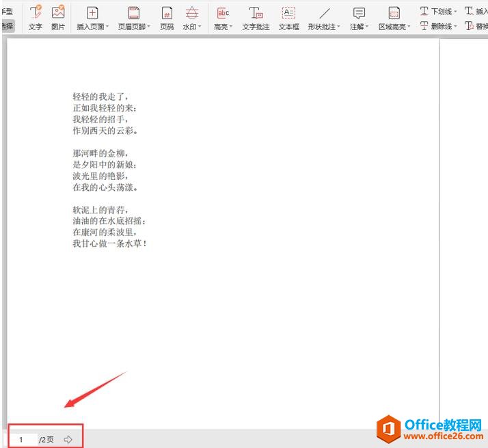The width and height of the screenshot is (488, 448).
Task: Expand the 下划线 dropdown arrow
Action: click(455, 12)
